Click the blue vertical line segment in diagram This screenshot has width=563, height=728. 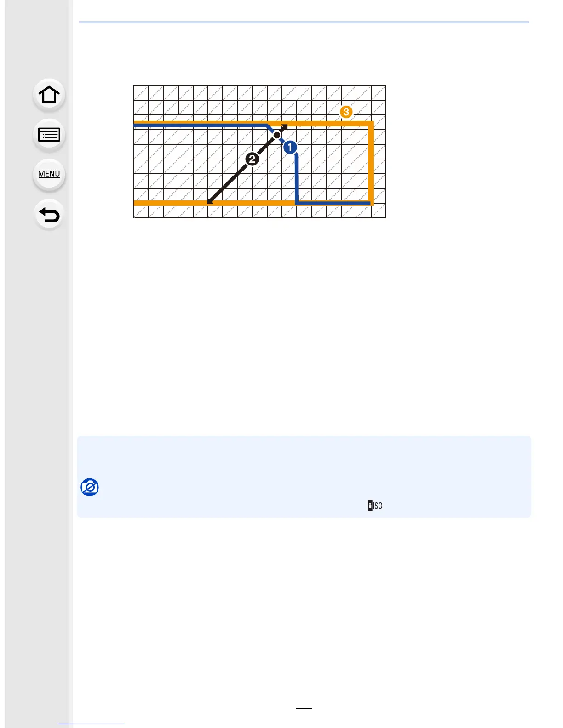coord(296,178)
